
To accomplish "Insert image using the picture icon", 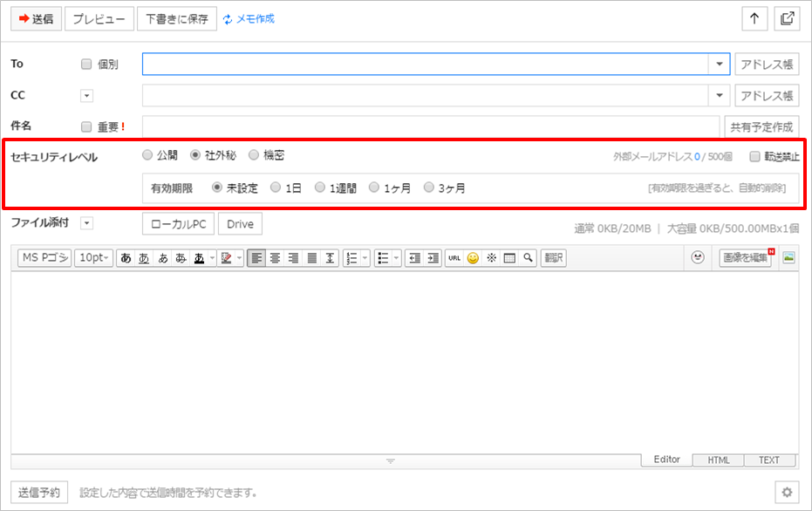I will [x=788, y=257].
